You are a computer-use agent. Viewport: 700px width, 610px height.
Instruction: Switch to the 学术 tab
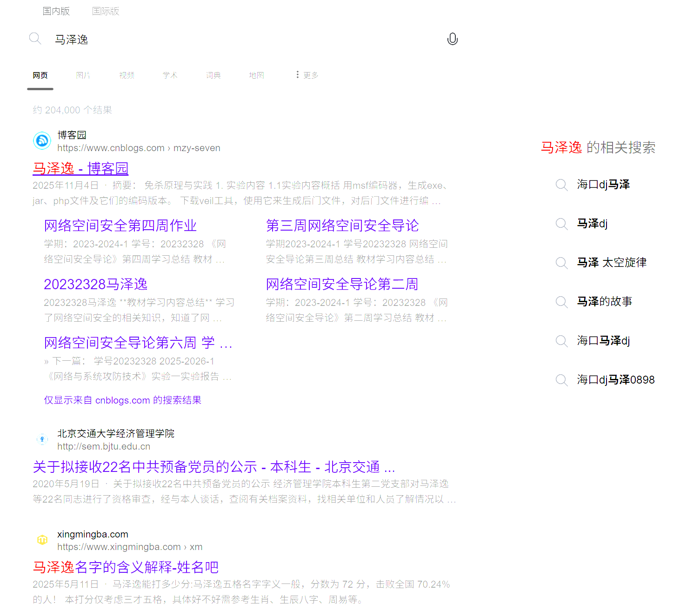point(170,75)
